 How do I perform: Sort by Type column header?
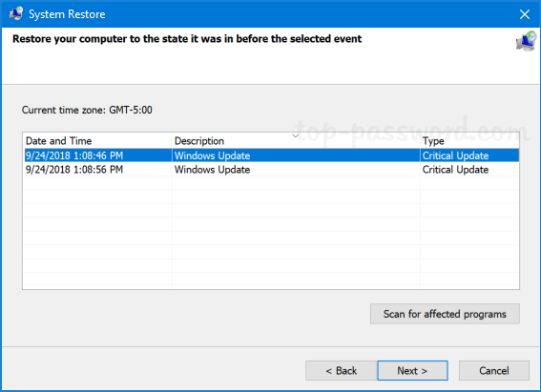(469, 140)
